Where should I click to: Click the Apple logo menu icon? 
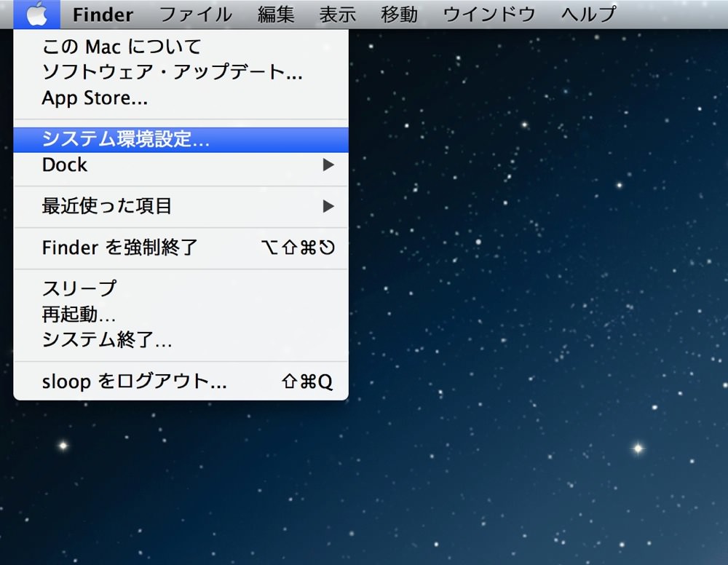[36, 14]
